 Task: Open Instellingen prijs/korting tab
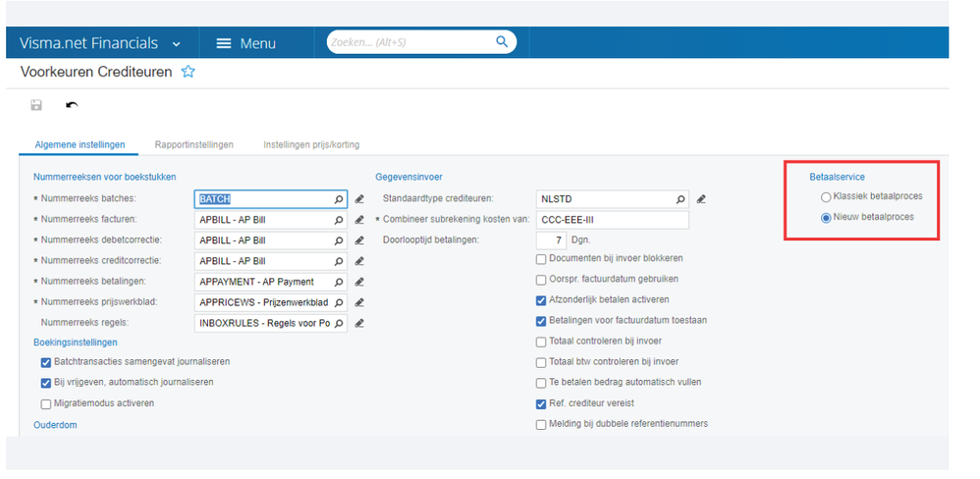point(311,144)
